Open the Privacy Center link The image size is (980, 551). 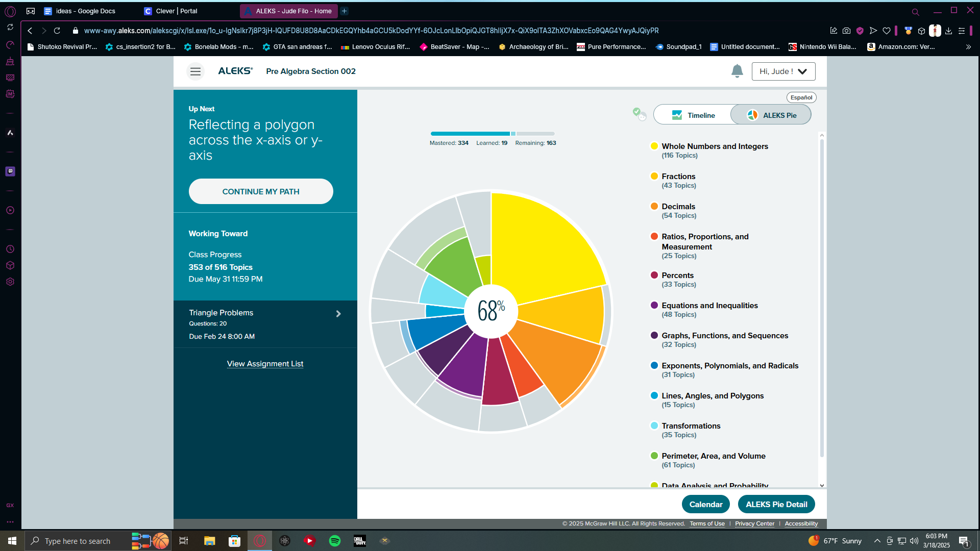click(754, 523)
